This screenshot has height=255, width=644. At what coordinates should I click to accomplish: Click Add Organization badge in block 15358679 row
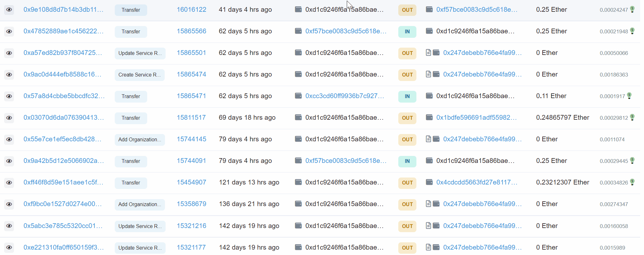pos(140,205)
